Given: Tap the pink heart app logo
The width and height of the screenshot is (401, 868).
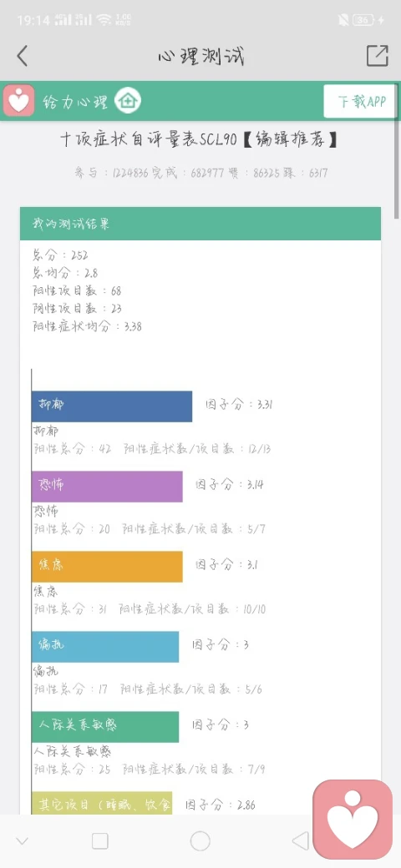Looking at the screenshot, I should click(19, 101).
